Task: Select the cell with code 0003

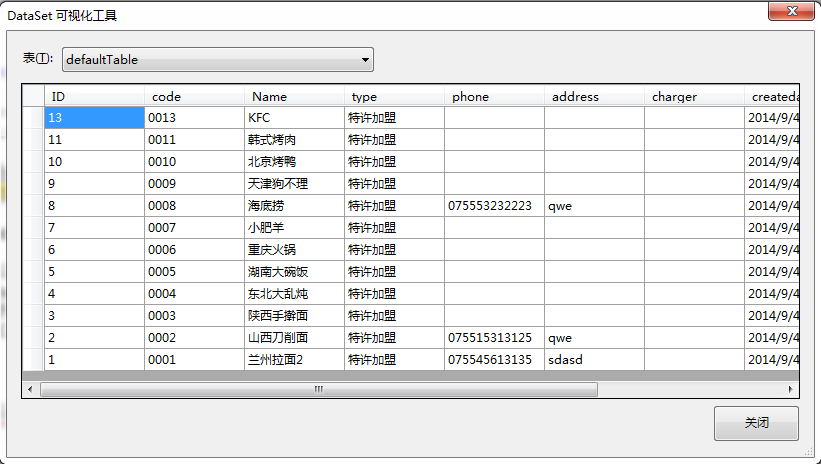Action: click(194, 316)
